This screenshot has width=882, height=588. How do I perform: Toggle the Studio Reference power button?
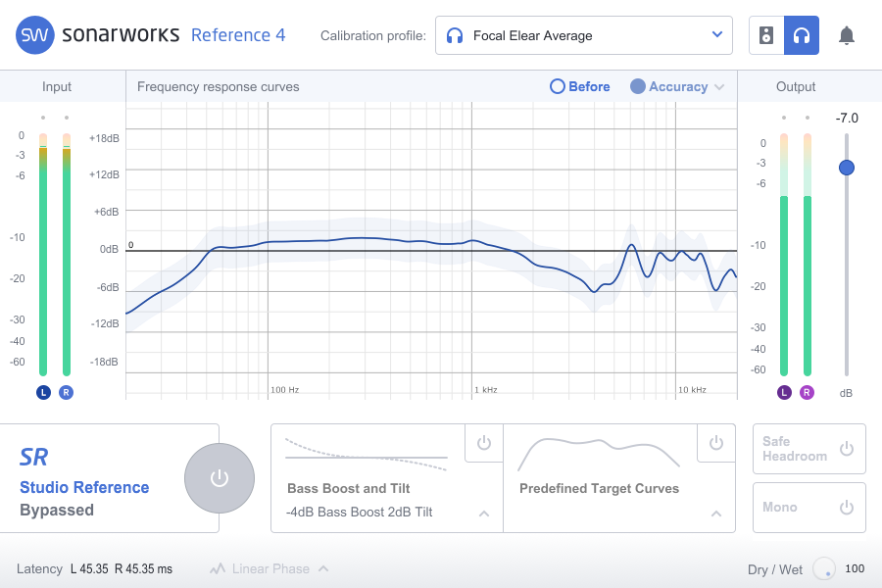click(x=220, y=478)
